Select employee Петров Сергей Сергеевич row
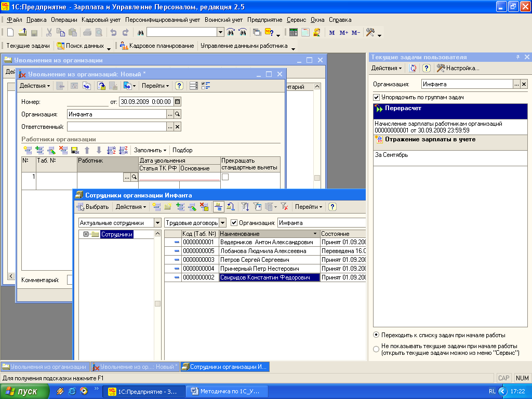532x399 pixels. [265, 260]
